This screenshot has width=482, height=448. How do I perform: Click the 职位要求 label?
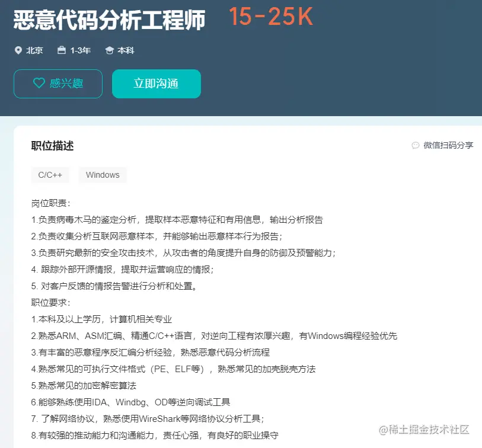tap(51, 303)
